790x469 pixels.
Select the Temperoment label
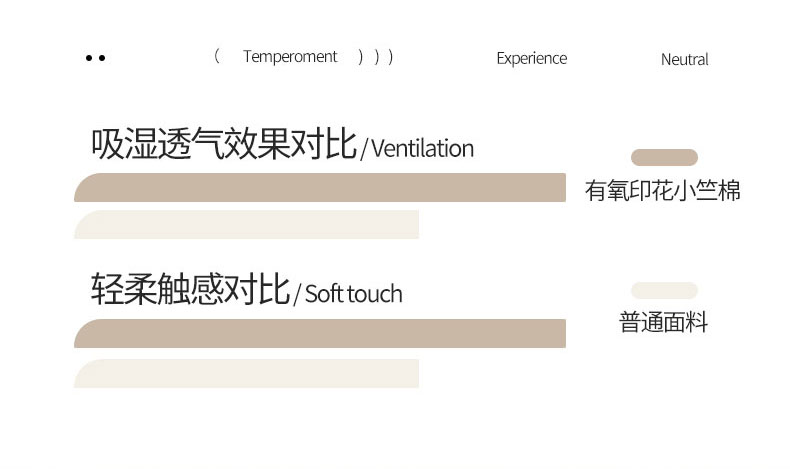(x=290, y=57)
